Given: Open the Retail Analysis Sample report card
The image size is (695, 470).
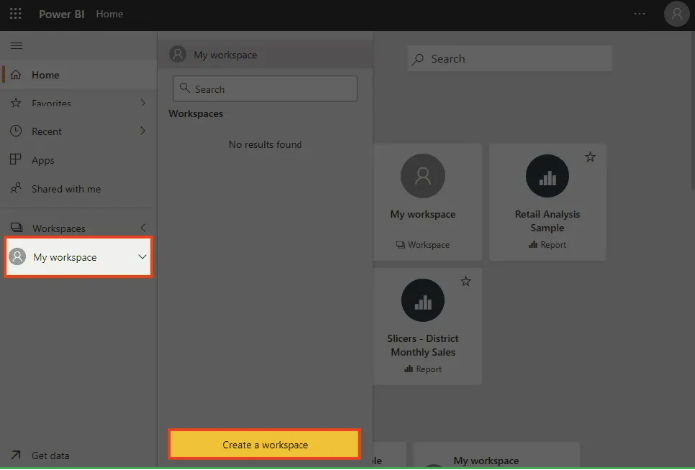Looking at the screenshot, I should tap(547, 202).
